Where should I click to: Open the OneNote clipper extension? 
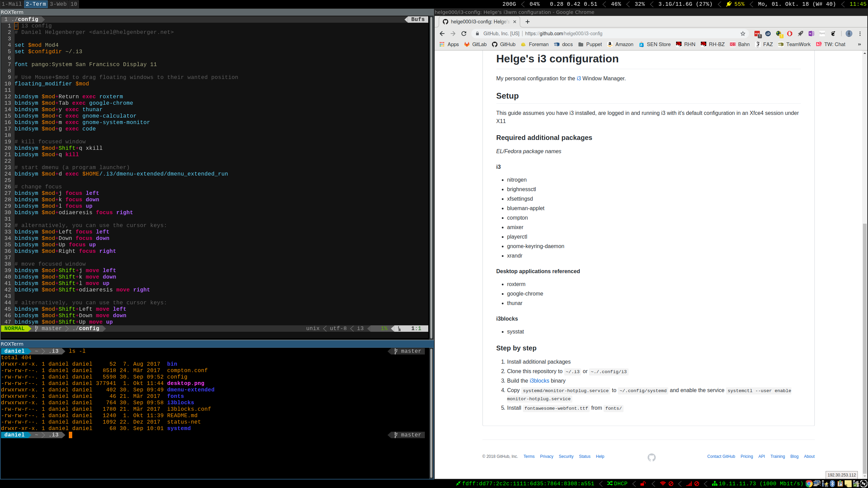[x=811, y=34]
